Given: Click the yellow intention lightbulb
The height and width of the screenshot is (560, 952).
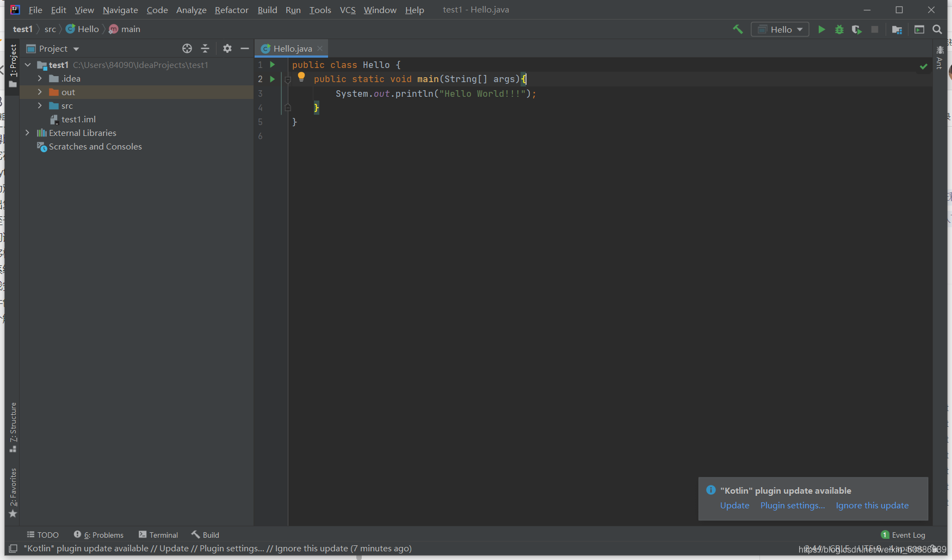Looking at the screenshot, I should pyautogui.click(x=301, y=77).
